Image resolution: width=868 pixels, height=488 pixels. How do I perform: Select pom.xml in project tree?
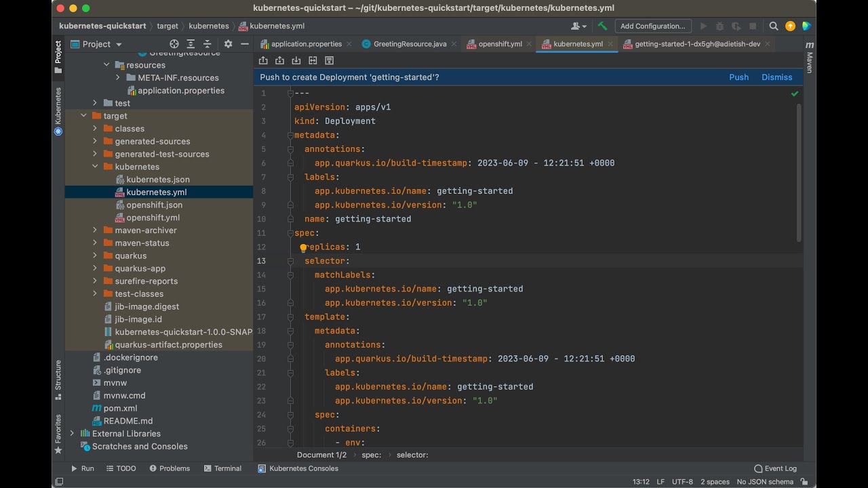[120, 409]
